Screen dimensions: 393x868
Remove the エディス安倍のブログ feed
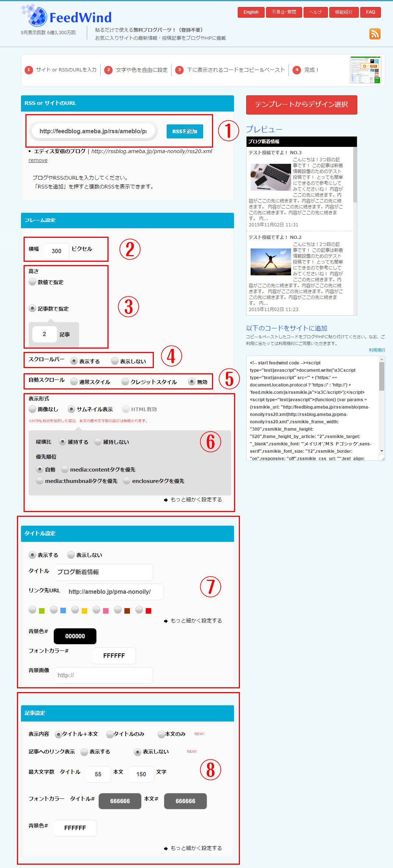coord(38,160)
